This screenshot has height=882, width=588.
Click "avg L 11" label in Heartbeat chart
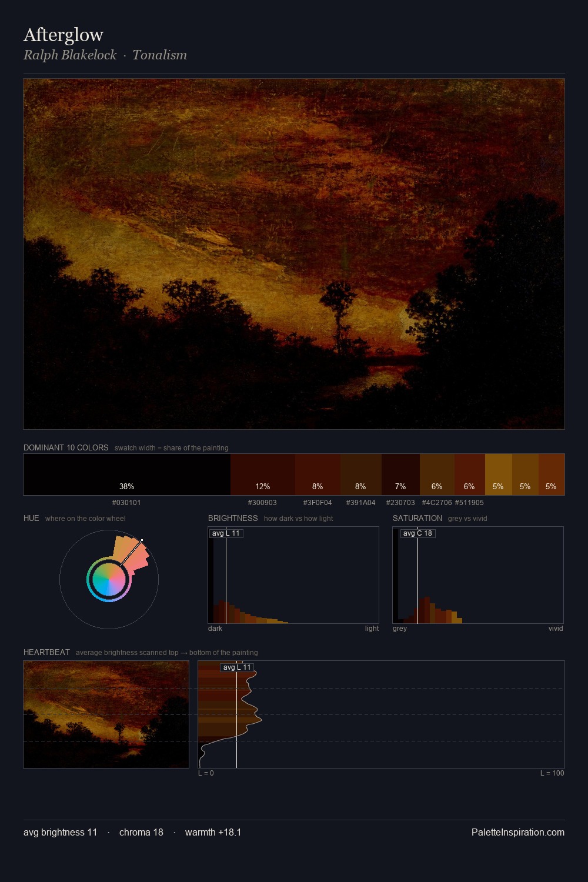coord(237,667)
